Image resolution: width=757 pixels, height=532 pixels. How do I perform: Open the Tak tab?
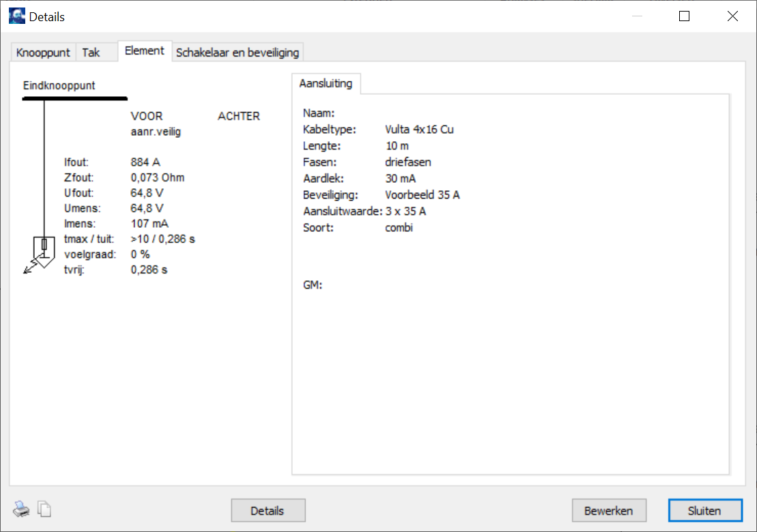click(x=91, y=53)
